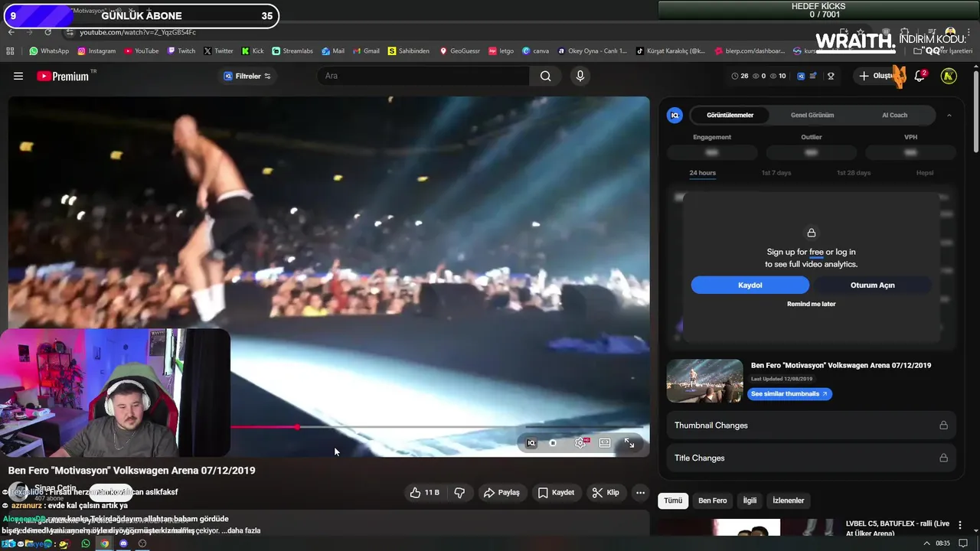Open Sahibinden bookmark

[409, 51]
